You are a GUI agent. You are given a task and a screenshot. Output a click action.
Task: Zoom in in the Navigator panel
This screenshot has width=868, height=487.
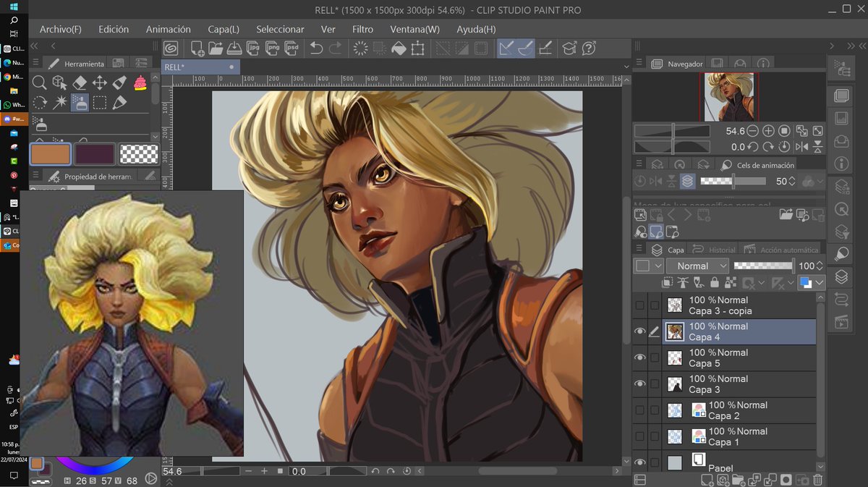(768, 131)
